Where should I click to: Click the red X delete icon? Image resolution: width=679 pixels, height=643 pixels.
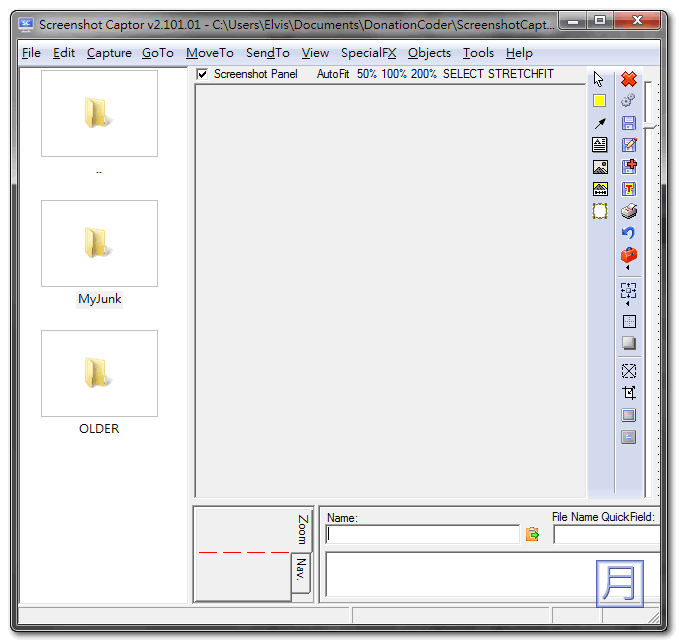click(x=629, y=79)
